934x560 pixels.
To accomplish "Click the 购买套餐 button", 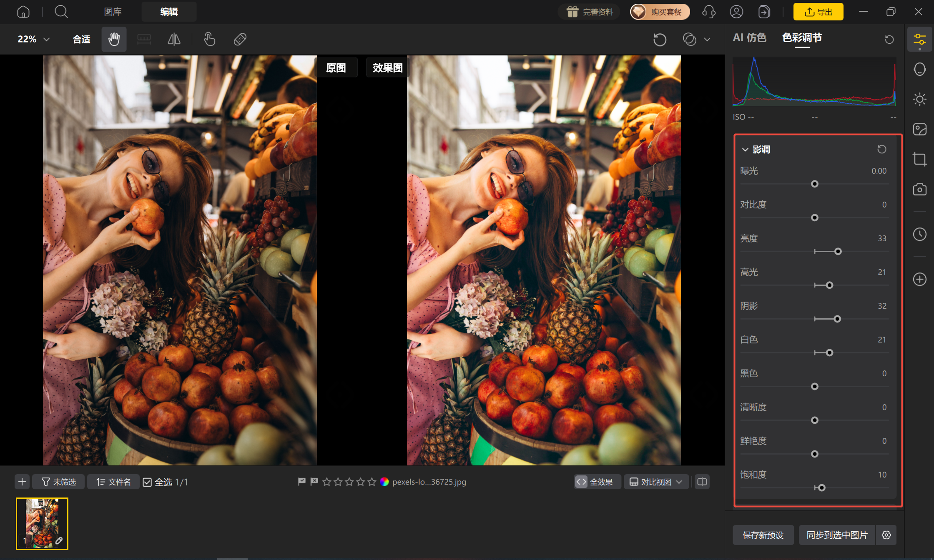I will 660,12.
